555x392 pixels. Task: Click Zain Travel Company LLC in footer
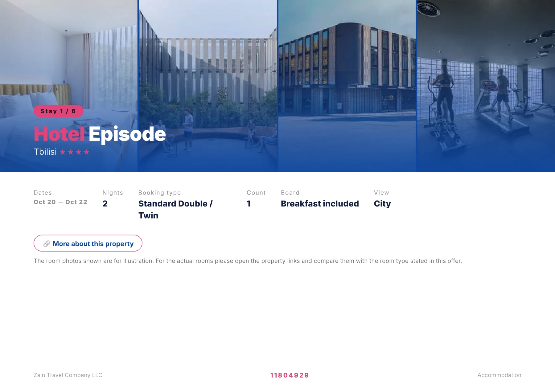pyautogui.click(x=68, y=375)
